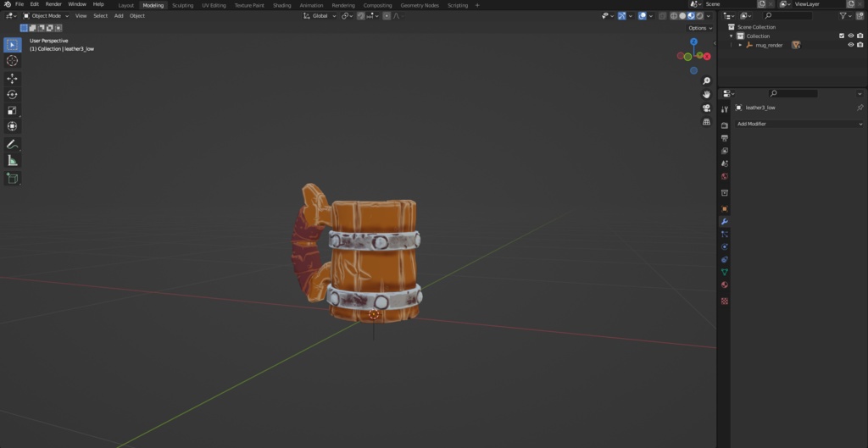Disable Collection in renders camera icon
This screenshot has height=448, width=868.
pyautogui.click(x=860, y=36)
